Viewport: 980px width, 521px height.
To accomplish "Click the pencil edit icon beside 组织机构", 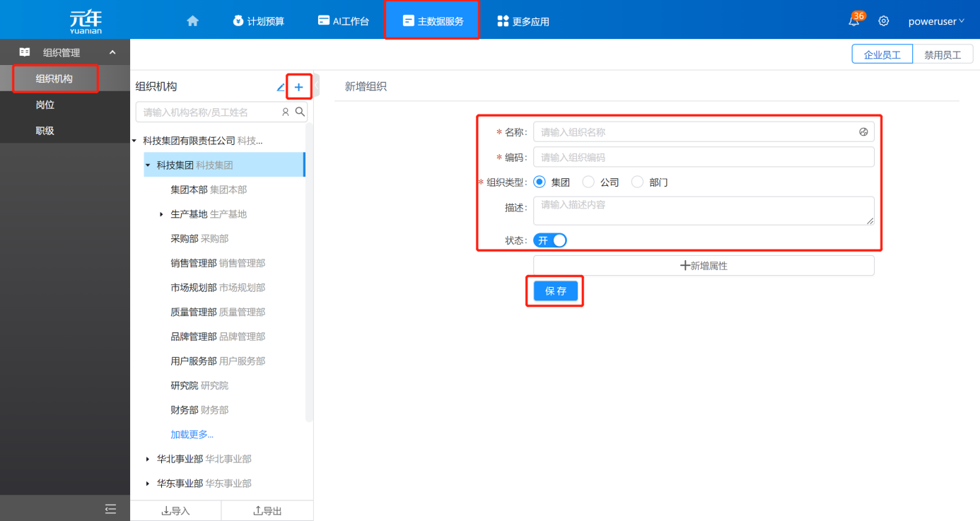I will [x=281, y=88].
